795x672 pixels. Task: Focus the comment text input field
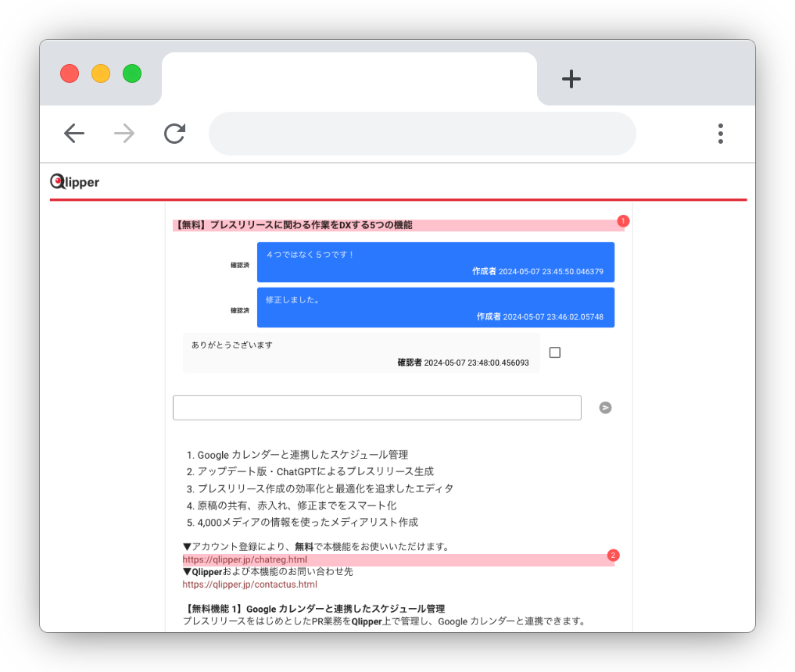[377, 408]
